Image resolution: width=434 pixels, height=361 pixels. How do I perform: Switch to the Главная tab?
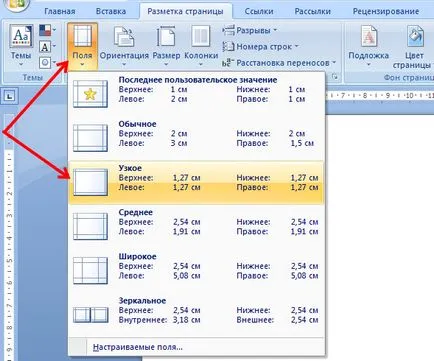point(60,11)
